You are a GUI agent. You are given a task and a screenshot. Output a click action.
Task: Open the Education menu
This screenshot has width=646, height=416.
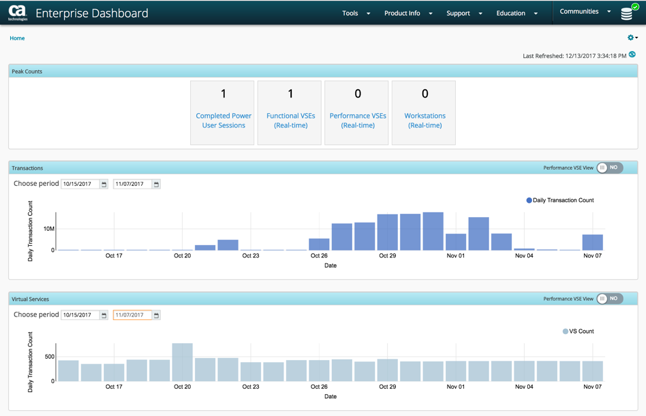click(x=510, y=13)
